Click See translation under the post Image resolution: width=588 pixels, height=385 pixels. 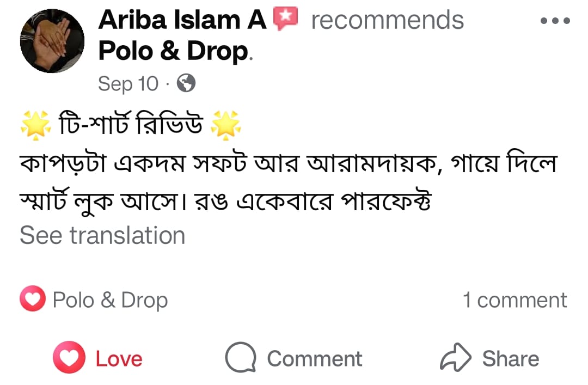point(102,236)
